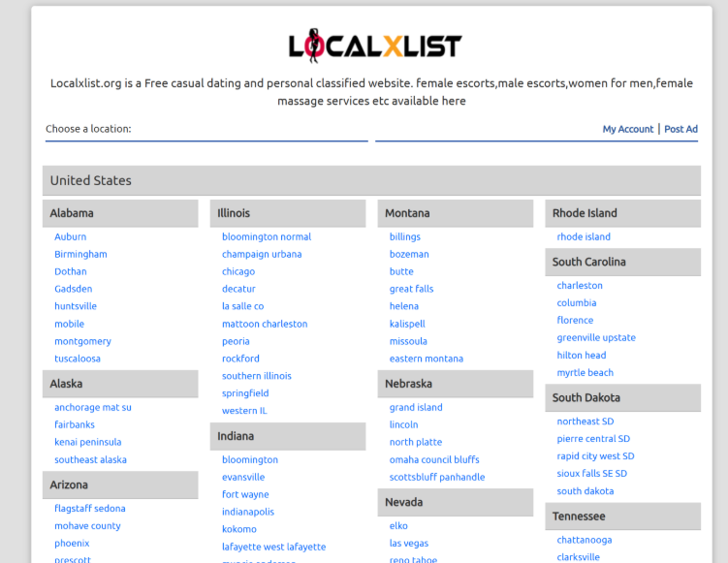The height and width of the screenshot is (563, 728).
Task: Open the chicago location
Action: 238,271
